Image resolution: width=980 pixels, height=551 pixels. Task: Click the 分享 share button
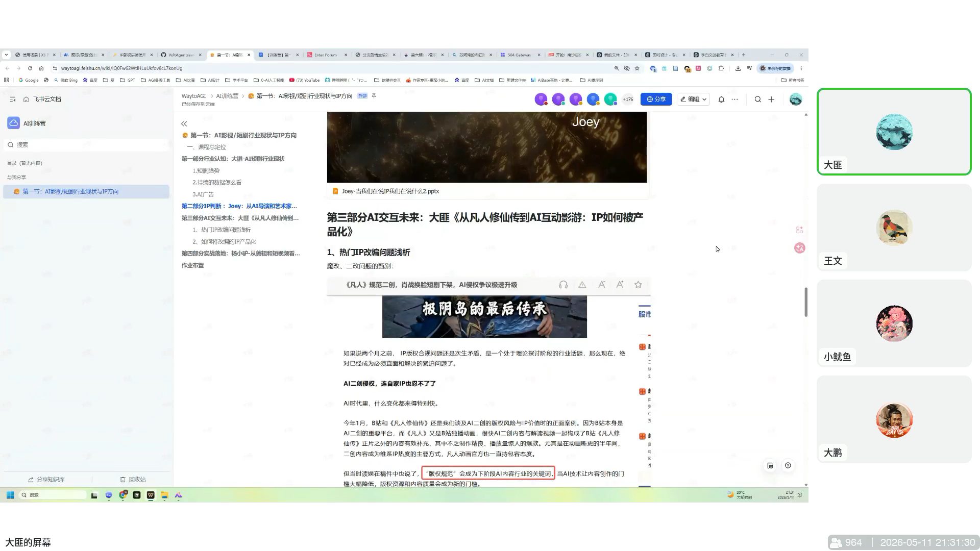656,99
